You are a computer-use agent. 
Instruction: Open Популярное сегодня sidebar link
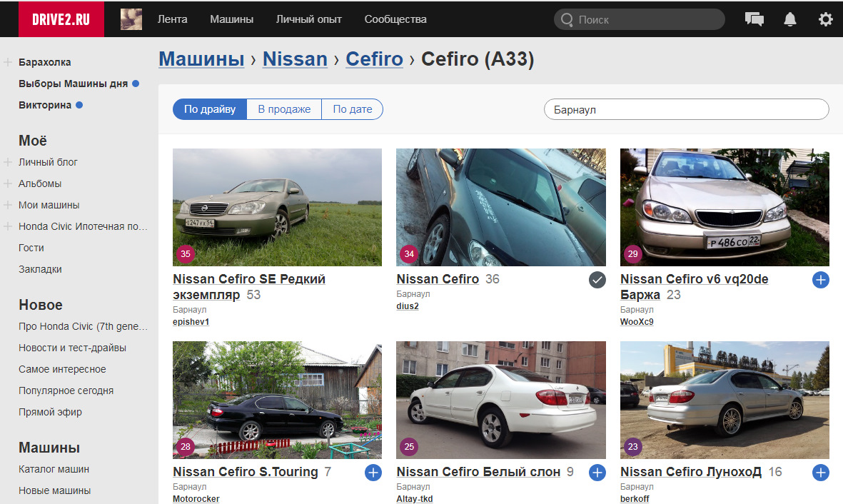click(x=66, y=391)
